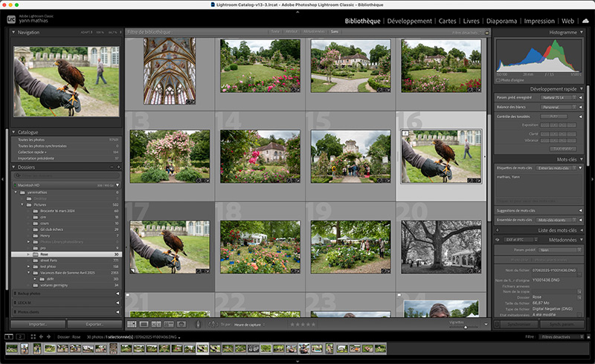595x364 pixels.
Task: Click the badge icon on thumbnail 16
Action: tap(474, 181)
